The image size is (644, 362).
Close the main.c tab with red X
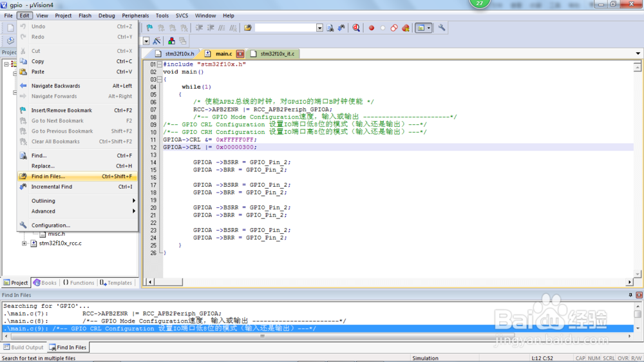coord(240,54)
